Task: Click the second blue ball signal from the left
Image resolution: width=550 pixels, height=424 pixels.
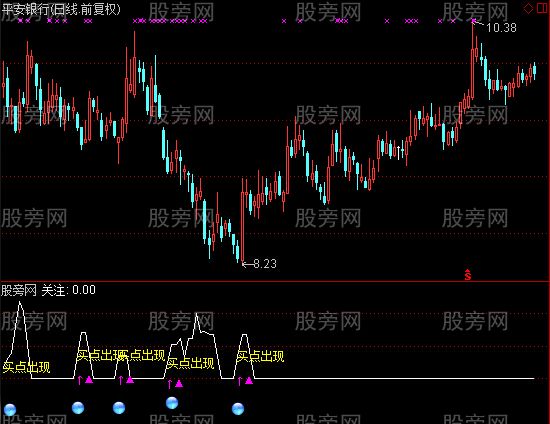Action: [x=78, y=408]
